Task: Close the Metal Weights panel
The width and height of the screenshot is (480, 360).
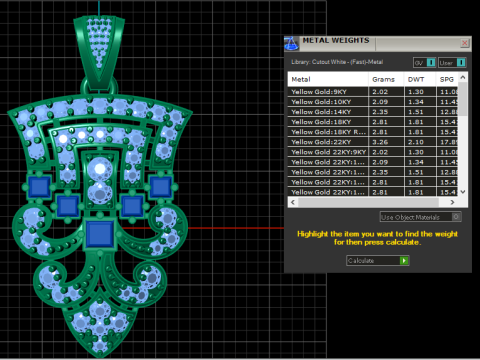Action: 465,43
